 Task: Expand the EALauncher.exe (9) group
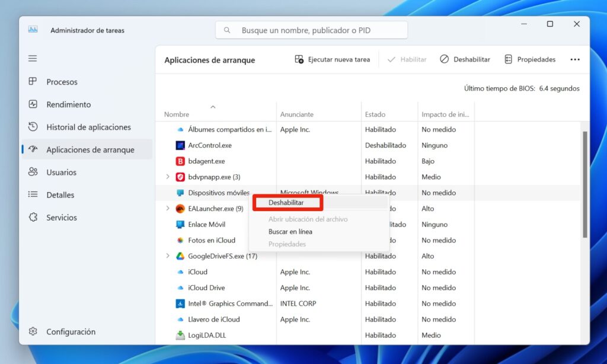[x=168, y=208]
